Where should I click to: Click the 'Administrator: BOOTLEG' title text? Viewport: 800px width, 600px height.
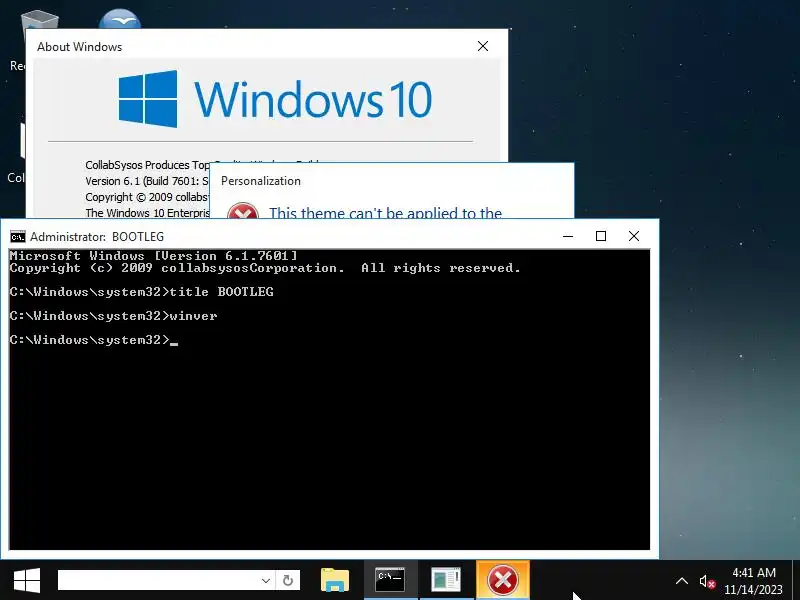click(97, 237)
